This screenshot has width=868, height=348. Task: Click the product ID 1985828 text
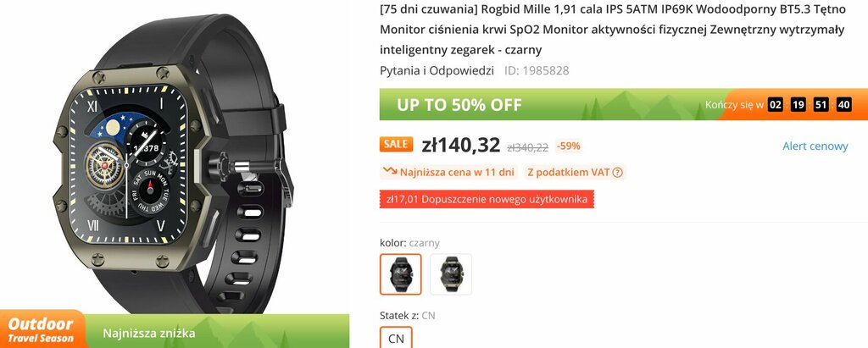pyautogui.click(x=537, y=71)
